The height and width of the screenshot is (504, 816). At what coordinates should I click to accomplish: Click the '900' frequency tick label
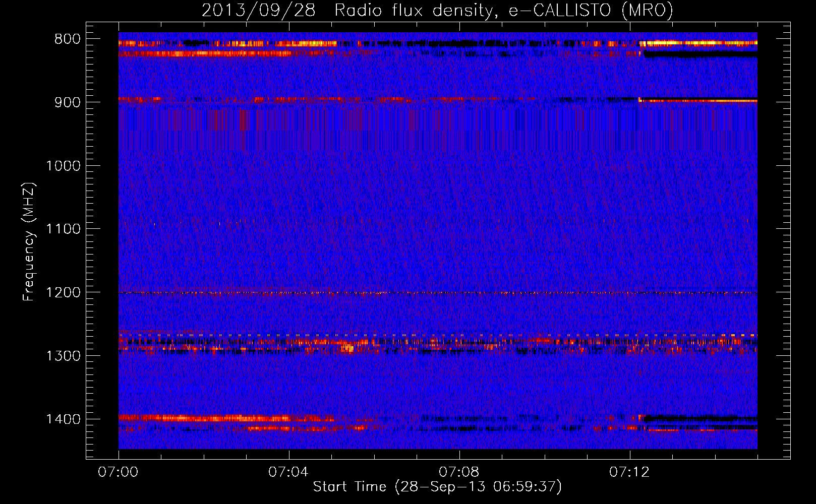coord(68,102)
